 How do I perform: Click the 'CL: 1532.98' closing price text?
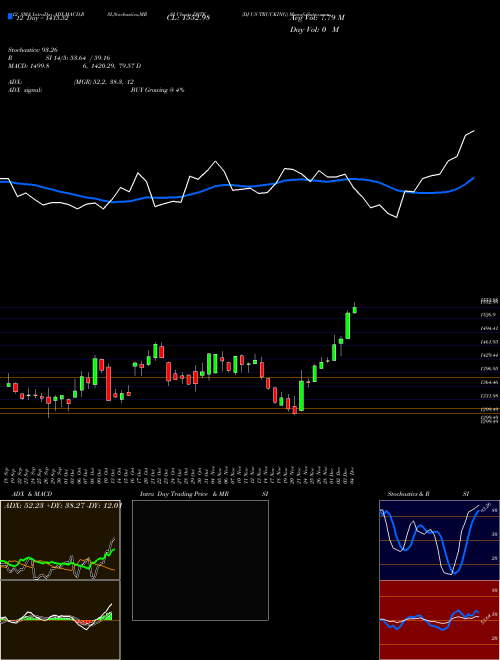(188, 18)
